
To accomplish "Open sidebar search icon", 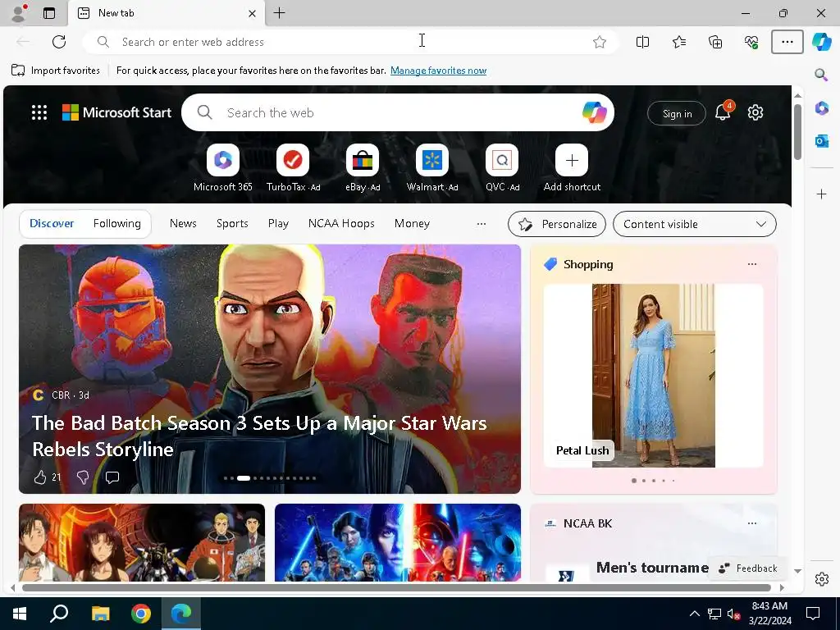I will coord(821,75).
